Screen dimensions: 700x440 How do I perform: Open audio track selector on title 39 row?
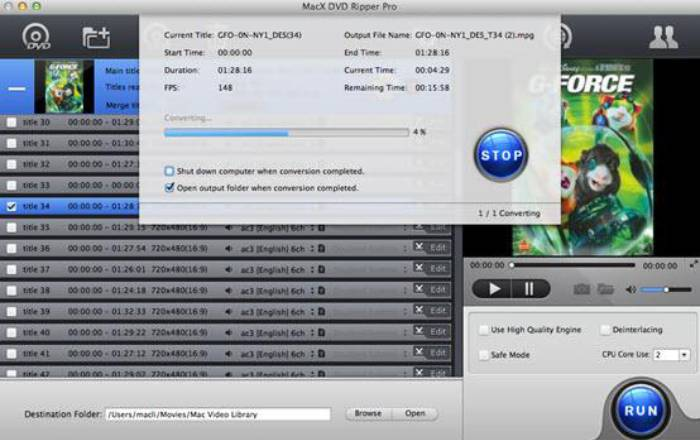click(x=312, y=311)
